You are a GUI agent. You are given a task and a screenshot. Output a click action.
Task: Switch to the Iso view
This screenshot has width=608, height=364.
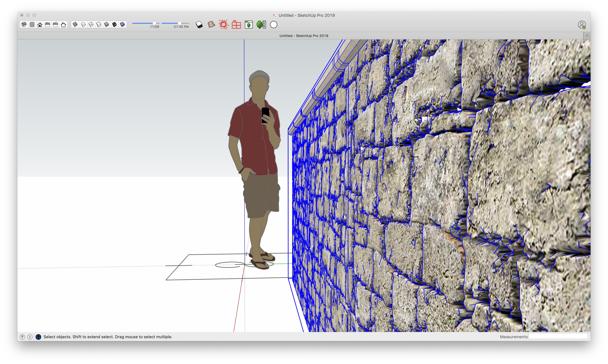click(24, 25)
